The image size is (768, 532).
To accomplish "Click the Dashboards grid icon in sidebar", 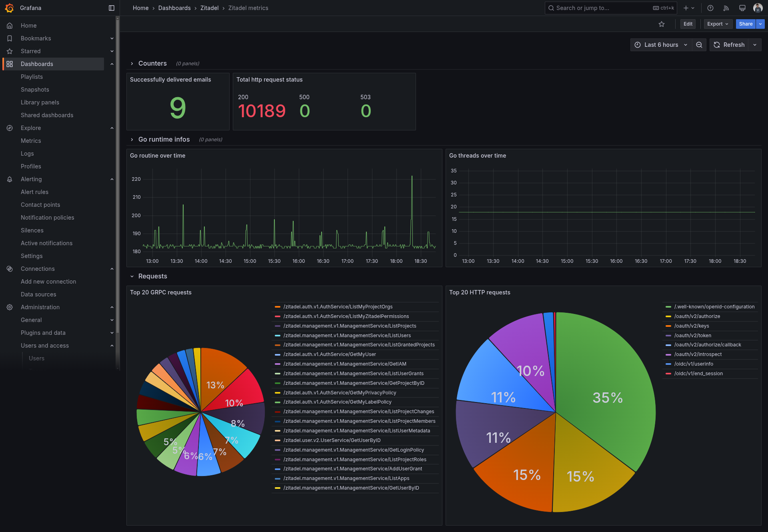I will tap(10, 64).
